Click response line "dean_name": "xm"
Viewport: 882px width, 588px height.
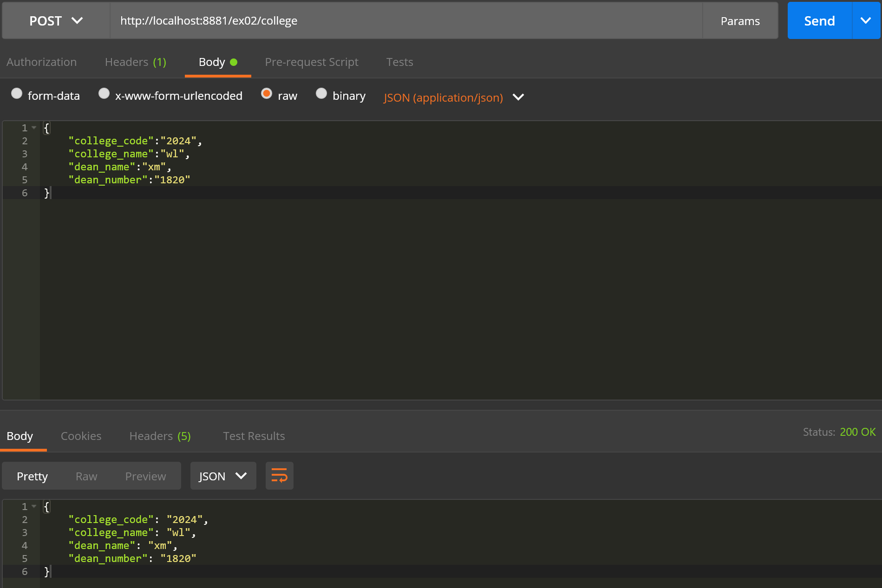click(123, 545)
